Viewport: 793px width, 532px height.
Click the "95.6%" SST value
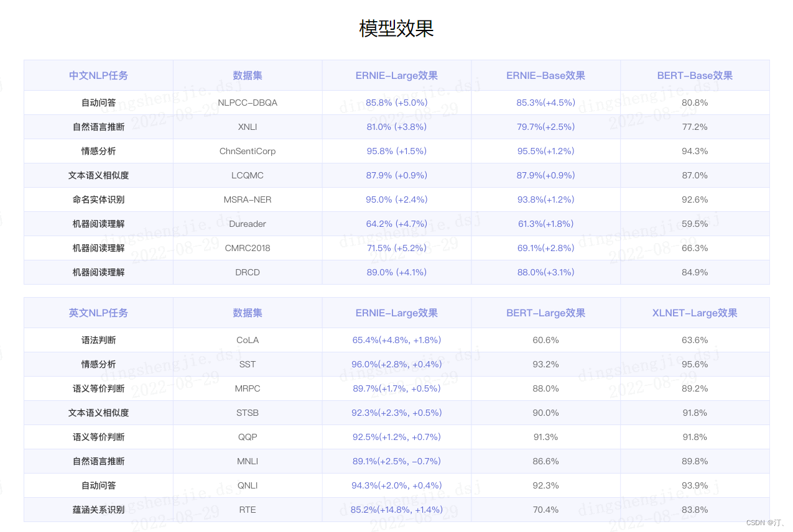click(695, 364)
